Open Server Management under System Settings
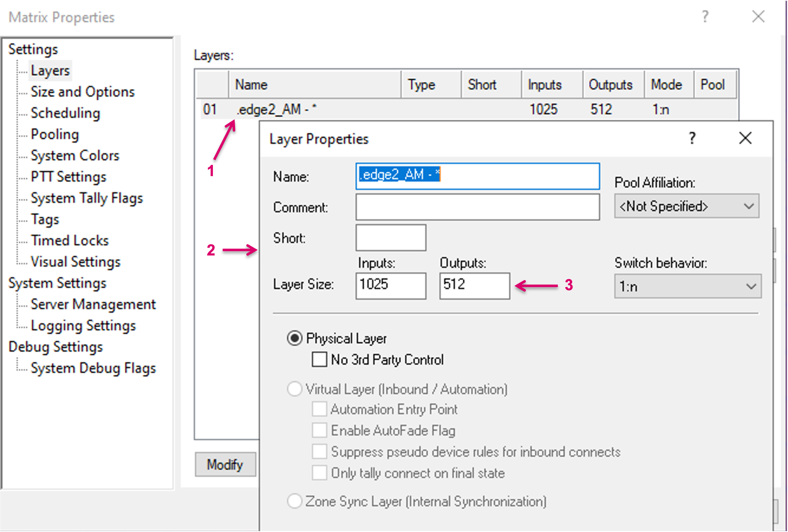The image size is (788, 532). point(93,304)
